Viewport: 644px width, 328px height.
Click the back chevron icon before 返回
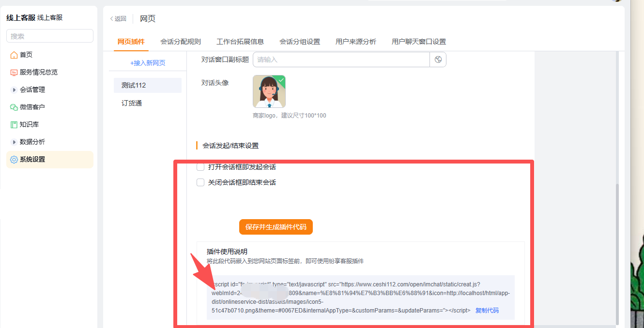pos(112,19)
